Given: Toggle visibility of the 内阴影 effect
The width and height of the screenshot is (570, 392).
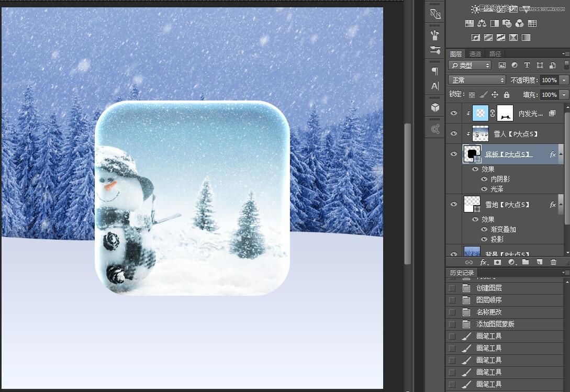Looking at the screenshot, I should (x=484, y=179).
